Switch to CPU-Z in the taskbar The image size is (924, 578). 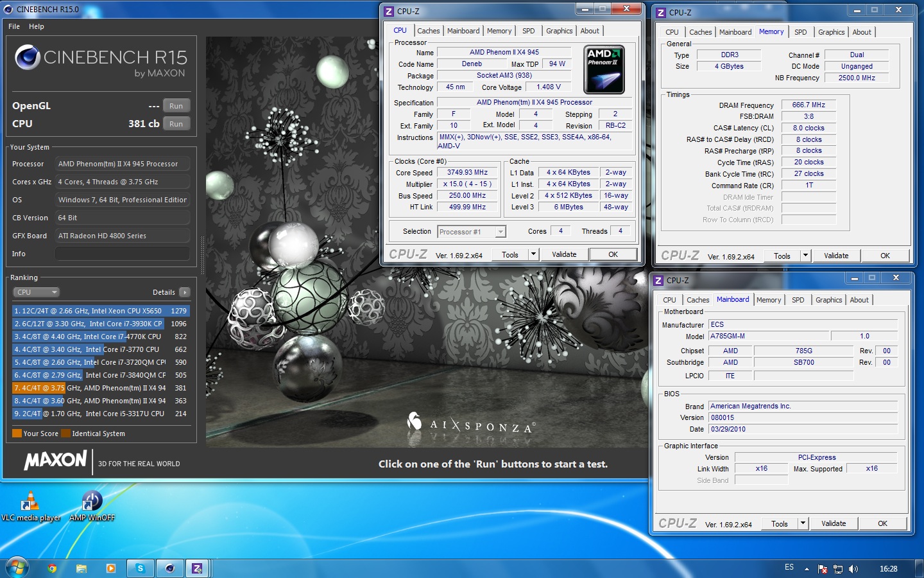[197, 568]
